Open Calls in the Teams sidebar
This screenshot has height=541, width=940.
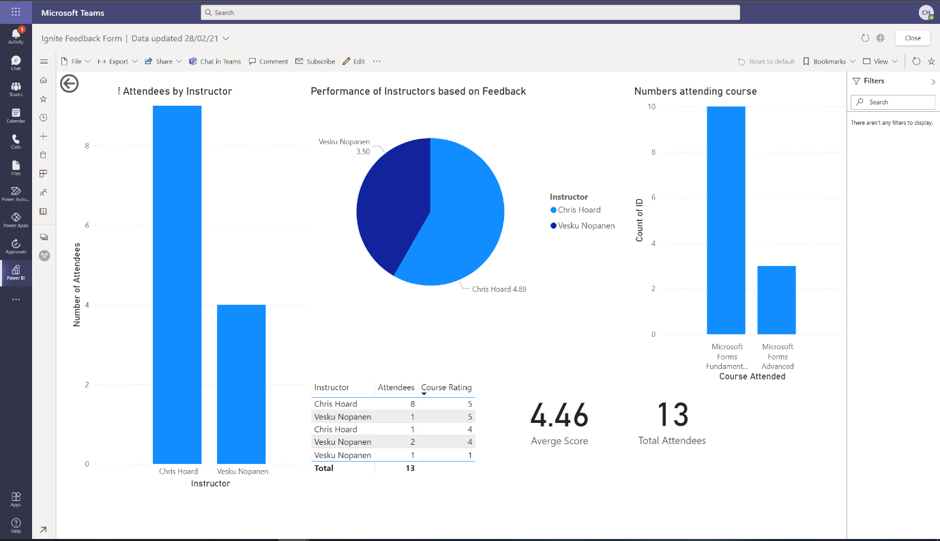[x=16, y=142]
